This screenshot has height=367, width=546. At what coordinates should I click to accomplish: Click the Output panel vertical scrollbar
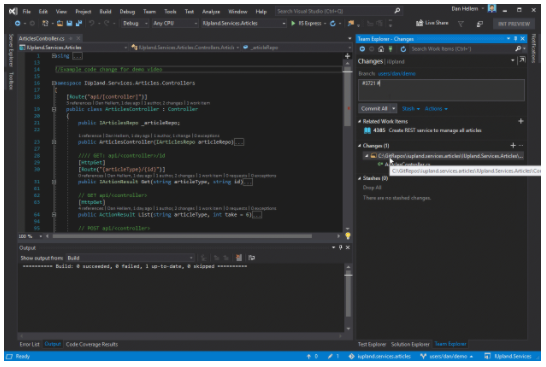click(x=348, y=298)
